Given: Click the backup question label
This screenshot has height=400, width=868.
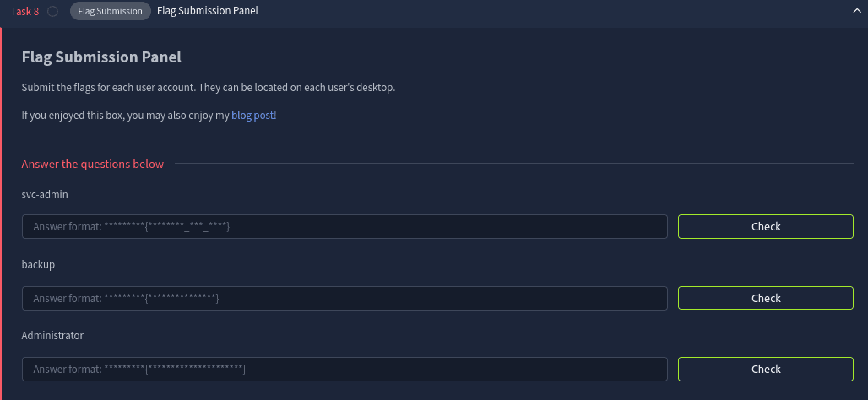Looking at the screenshot, I should point(38,265).
